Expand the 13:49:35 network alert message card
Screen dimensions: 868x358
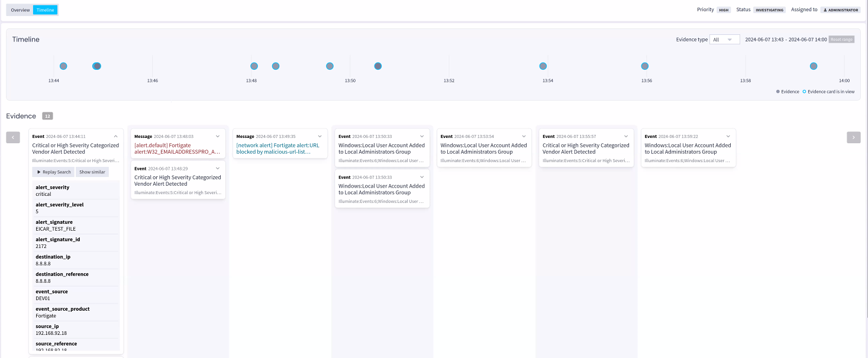tap(320, 136)
